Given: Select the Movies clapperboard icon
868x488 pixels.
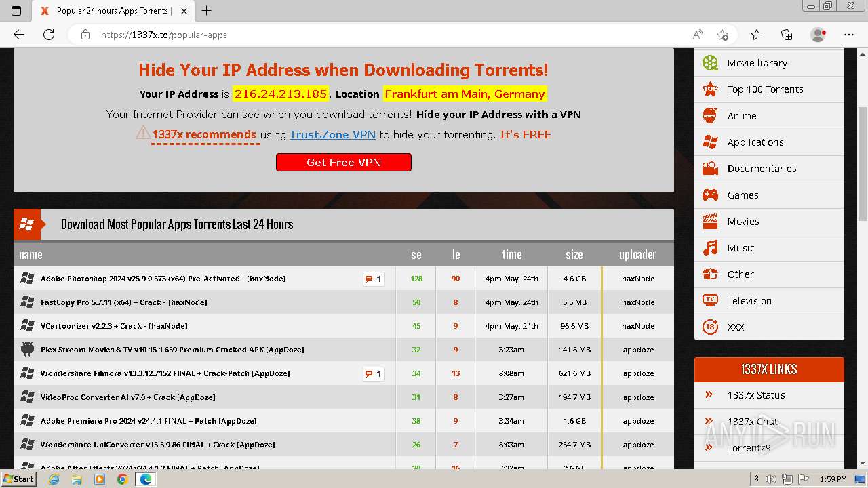Looking at the screenshot, I should [710, 222].
